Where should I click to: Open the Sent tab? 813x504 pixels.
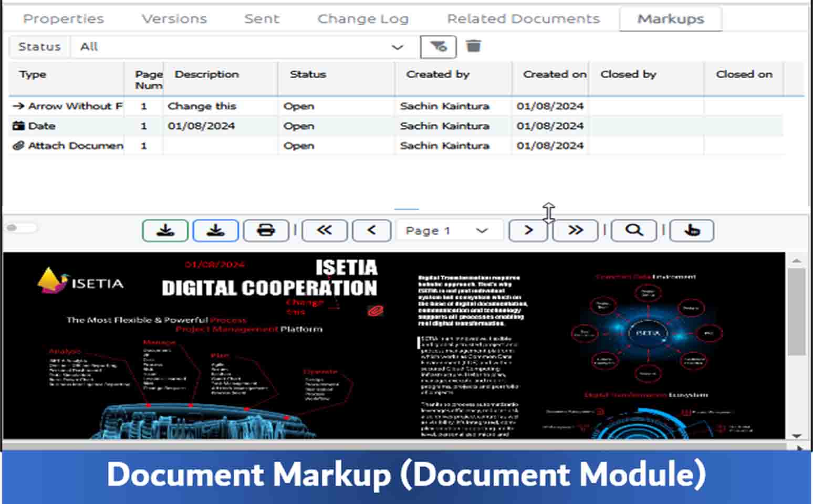[x=262, y=19]
